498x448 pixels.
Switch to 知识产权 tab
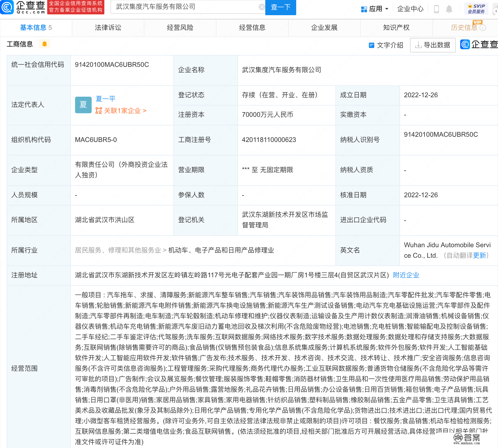396,28
